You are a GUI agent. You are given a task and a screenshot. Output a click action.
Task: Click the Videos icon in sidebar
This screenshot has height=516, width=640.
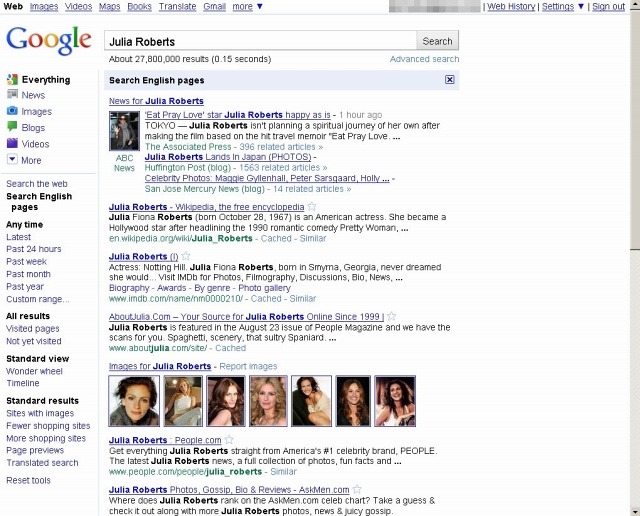pos(12,143)
